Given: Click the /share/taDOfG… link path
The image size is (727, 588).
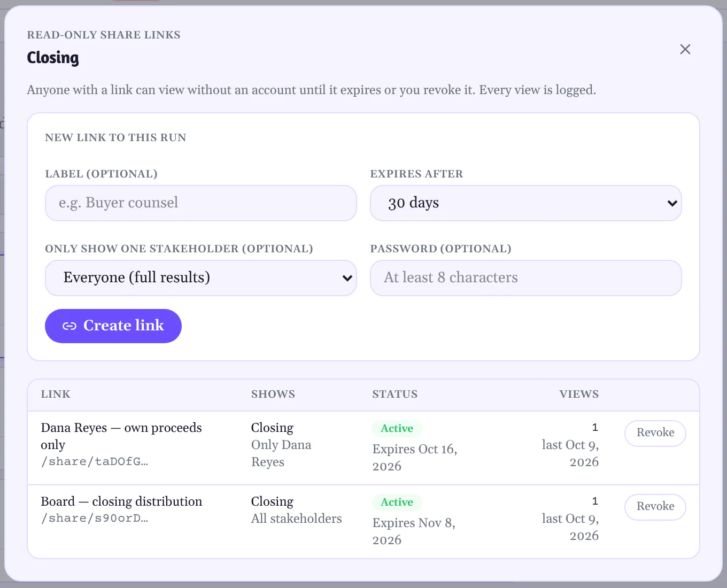Looking at the screenshot, I should (x=95, y=462).
